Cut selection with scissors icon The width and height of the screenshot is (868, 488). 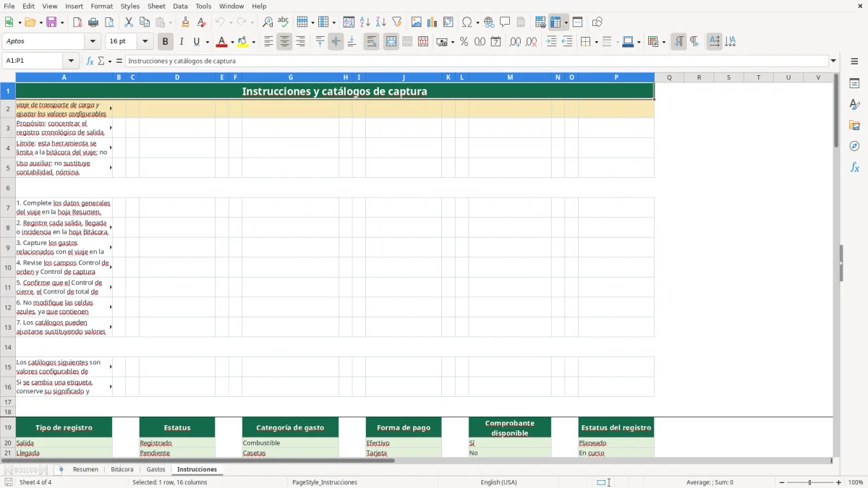pos(129,22)
